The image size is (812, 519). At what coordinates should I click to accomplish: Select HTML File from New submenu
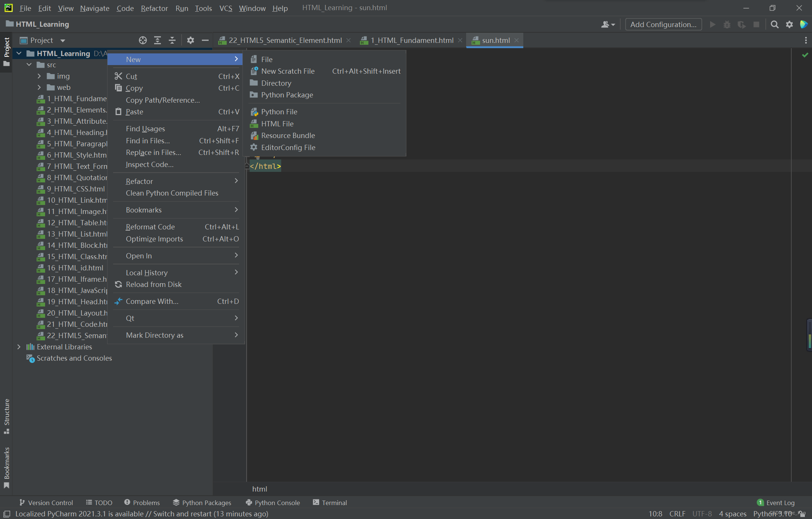tap(277, 124)
